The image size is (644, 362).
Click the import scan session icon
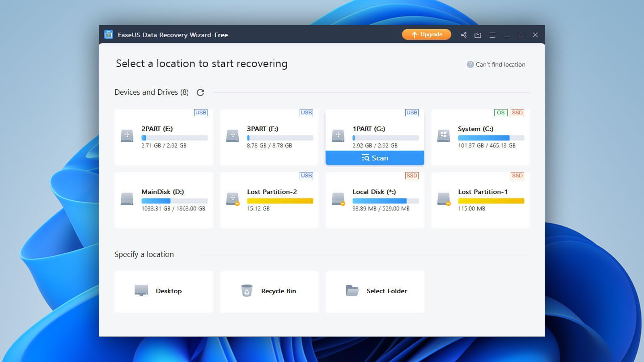478,35
